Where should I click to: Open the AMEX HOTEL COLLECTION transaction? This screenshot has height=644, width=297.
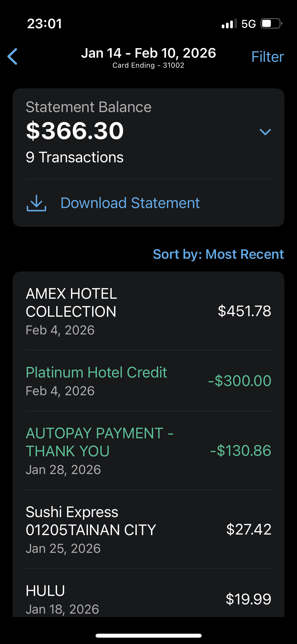148,311
